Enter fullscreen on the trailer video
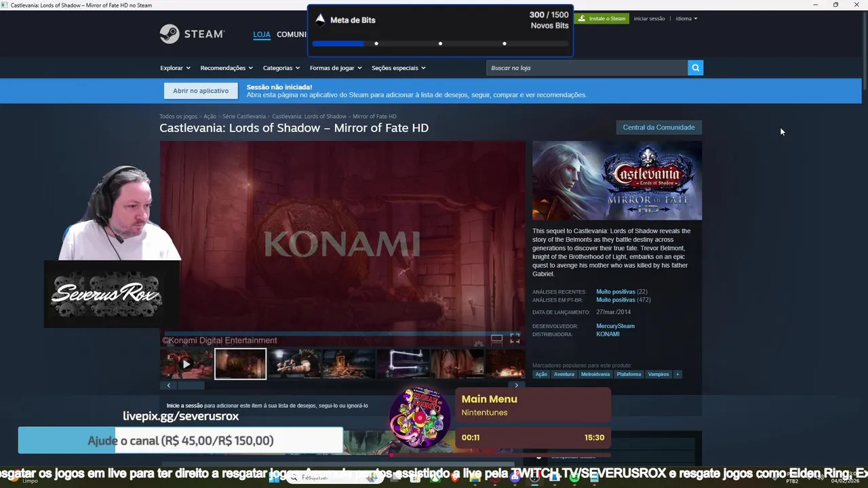 click(515, 338)
